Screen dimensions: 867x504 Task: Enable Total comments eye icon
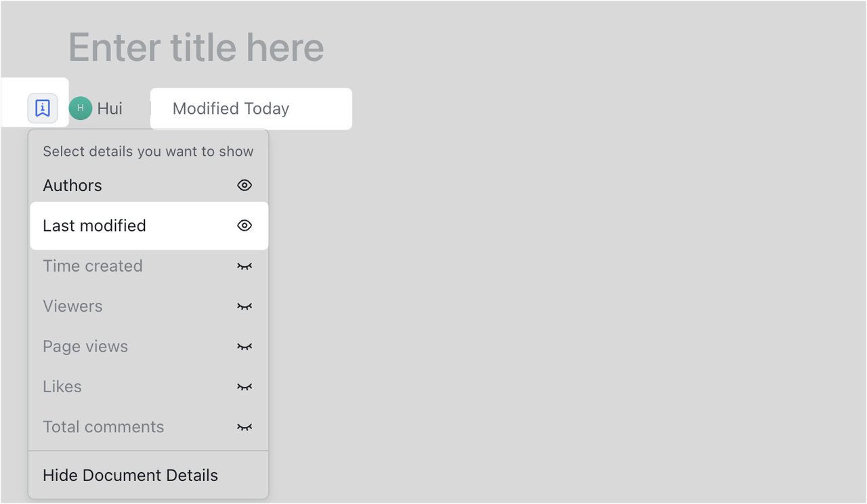point(245,427)
